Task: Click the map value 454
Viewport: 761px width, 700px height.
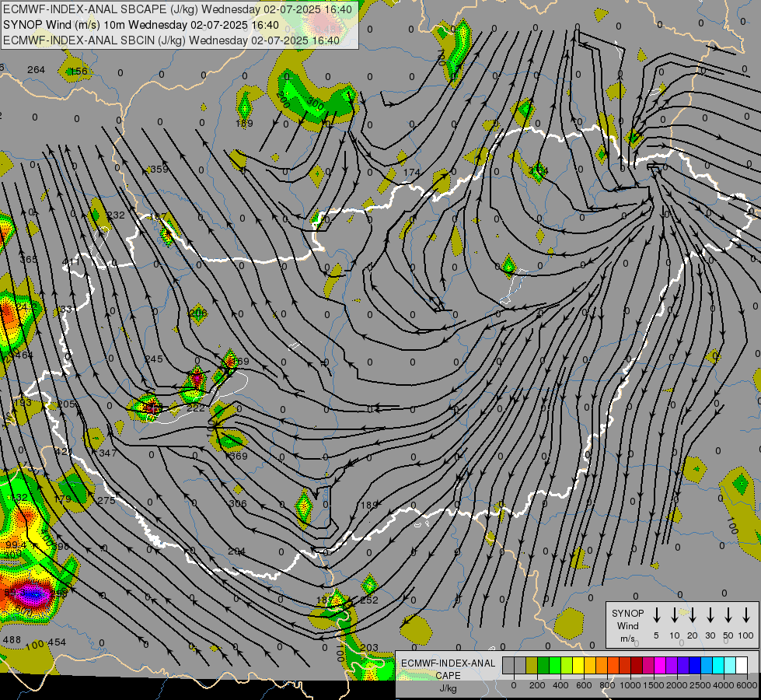Action: (x=56, y=642)
